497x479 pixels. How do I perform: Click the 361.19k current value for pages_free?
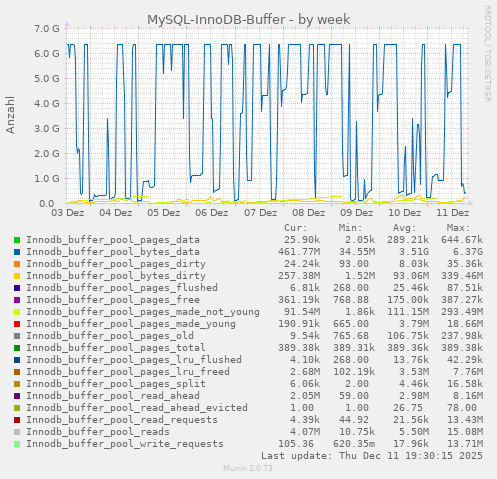299,300
